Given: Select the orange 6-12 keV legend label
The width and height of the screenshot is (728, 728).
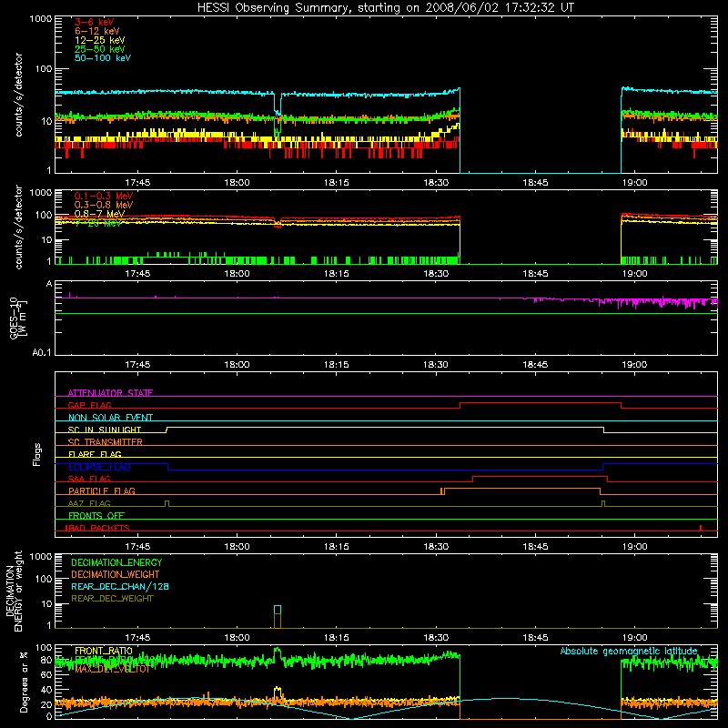Looking at the screenshot, I should pyautogui.click(x=97, y=31).
